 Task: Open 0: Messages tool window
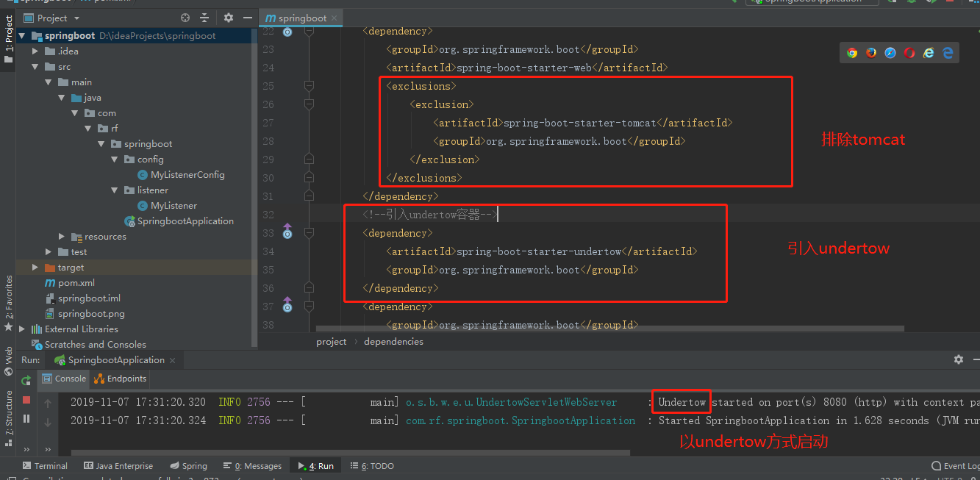(251, 466)
